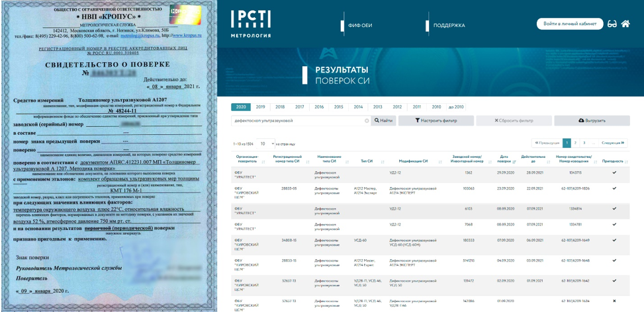644x312 pixels.
Task: Go to home via the house icon
Action: (x=625, y=24)
